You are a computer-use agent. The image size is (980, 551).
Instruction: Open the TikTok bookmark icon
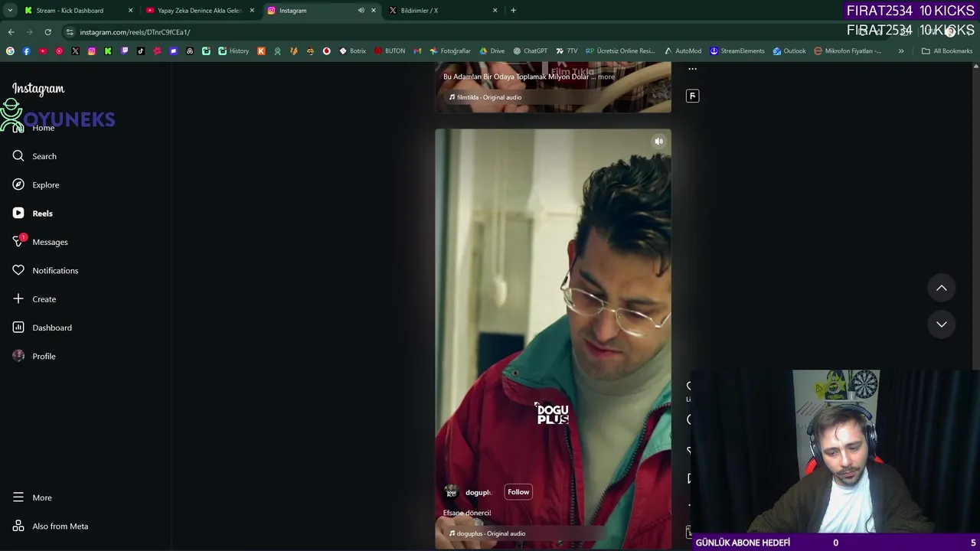(141, 51)
